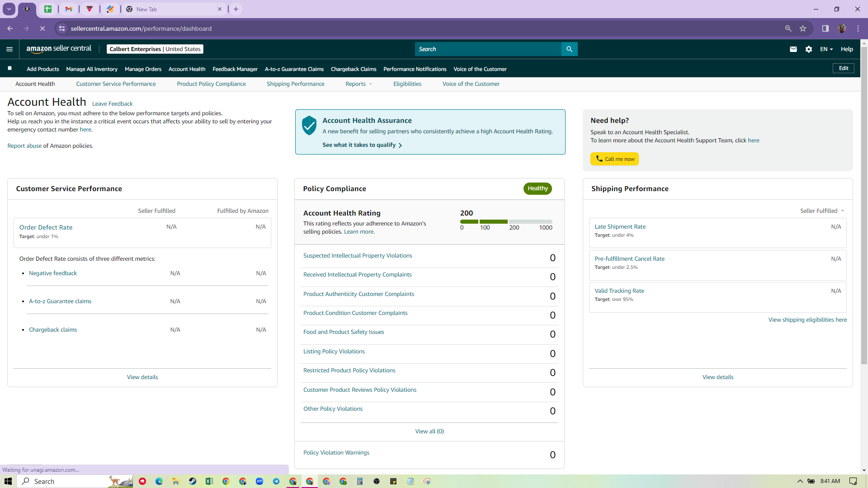Open the Chrome profile avatar
This screenshot has height=488, width=868.
click(x=842, y=28)
